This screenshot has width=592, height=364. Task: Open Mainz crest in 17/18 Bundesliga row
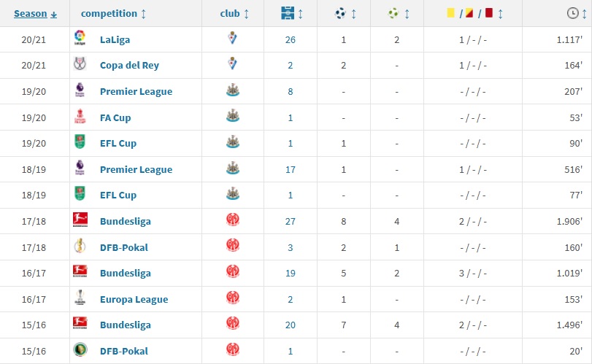pyautogui.click(x=233, y=220)
